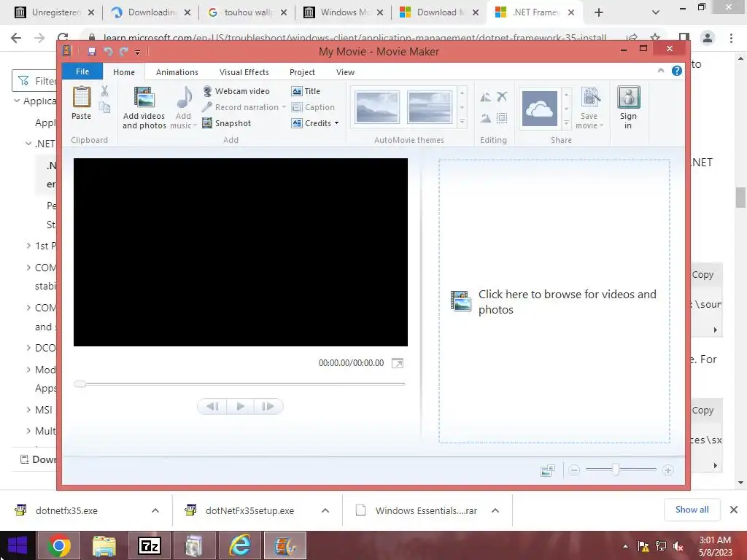Open Save movie dropdown arrow
747x560 pixels.
[x=601, y=125]
